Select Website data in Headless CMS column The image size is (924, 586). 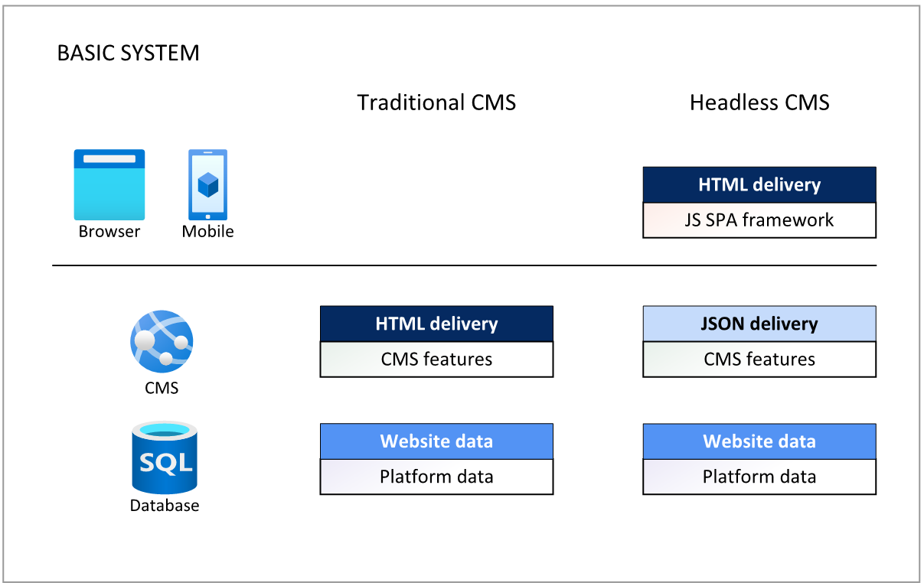[x=759, y=441]
